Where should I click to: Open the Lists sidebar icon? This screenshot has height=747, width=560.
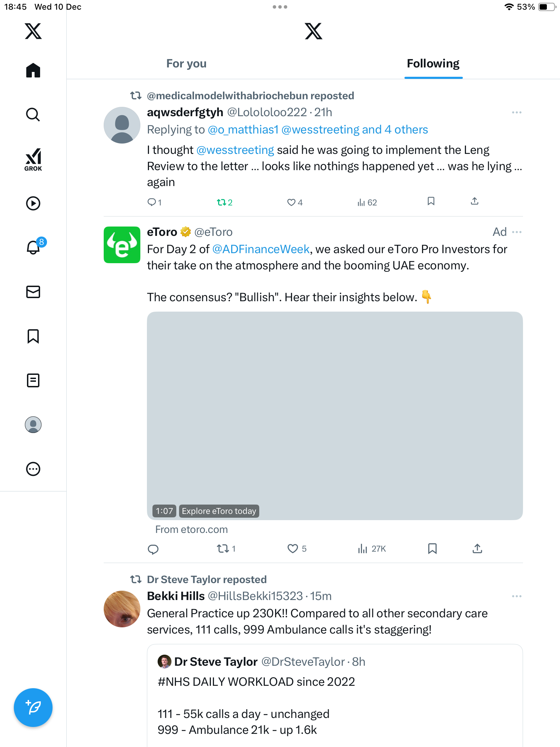(33, 380)
